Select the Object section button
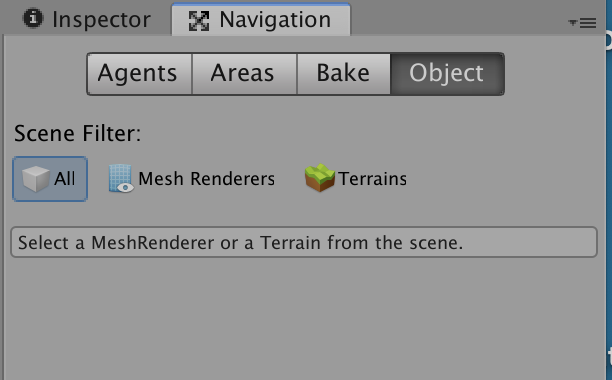The height and width of the screenshot is (380, 612). point(447,73)
